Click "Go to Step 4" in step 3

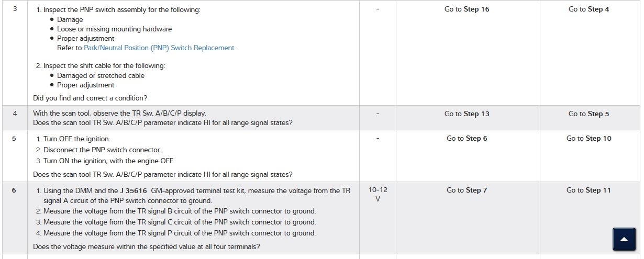[x=589, y=9]
